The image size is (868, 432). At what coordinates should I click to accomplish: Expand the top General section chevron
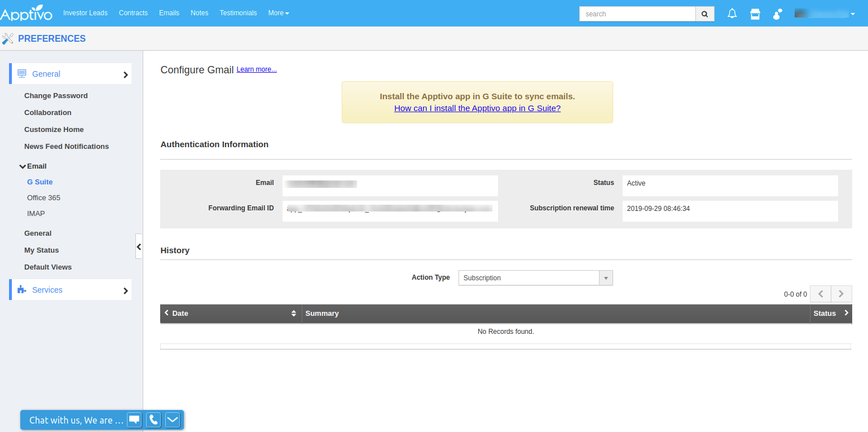126,74
